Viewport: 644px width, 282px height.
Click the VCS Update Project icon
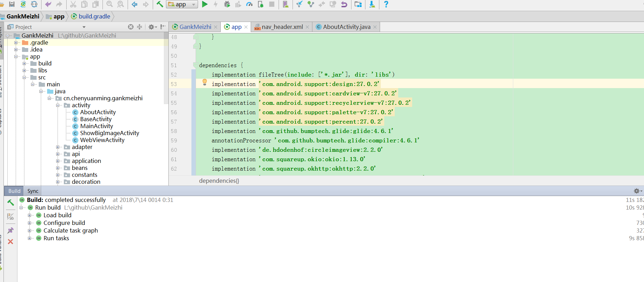300,4
